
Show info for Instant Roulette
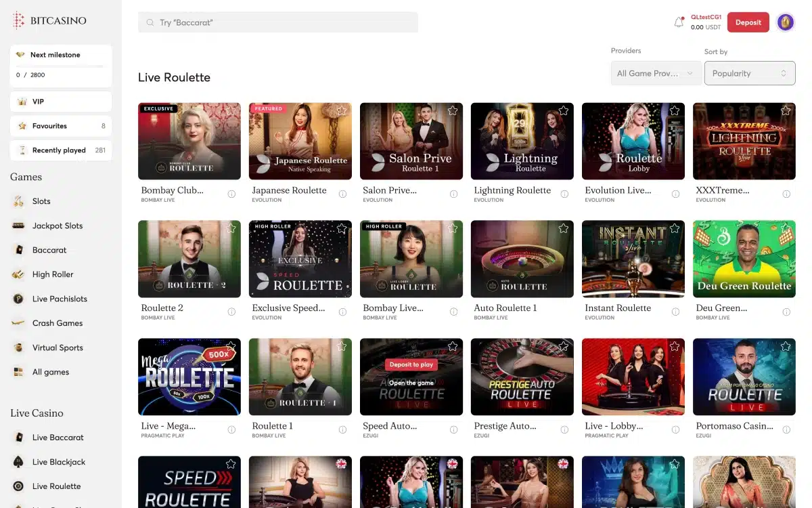tap(675, 312)
